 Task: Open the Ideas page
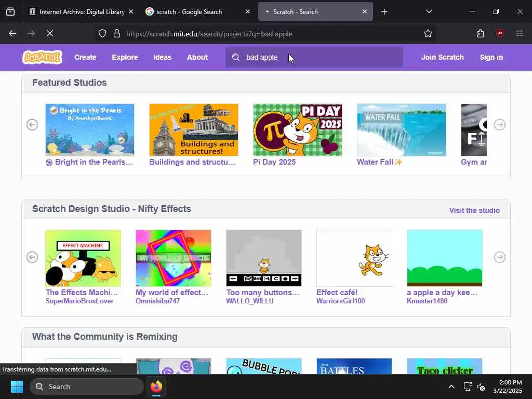tap(162, 57)
